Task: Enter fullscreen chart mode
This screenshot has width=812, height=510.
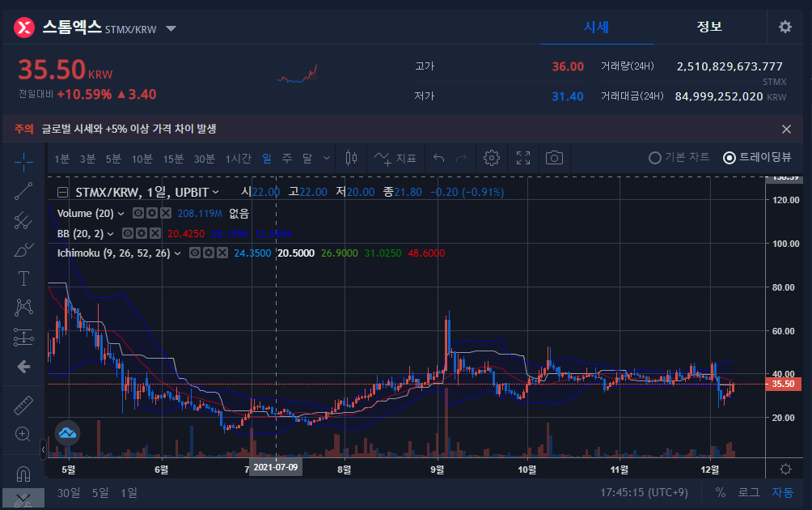Action: [x=523, y=158]
